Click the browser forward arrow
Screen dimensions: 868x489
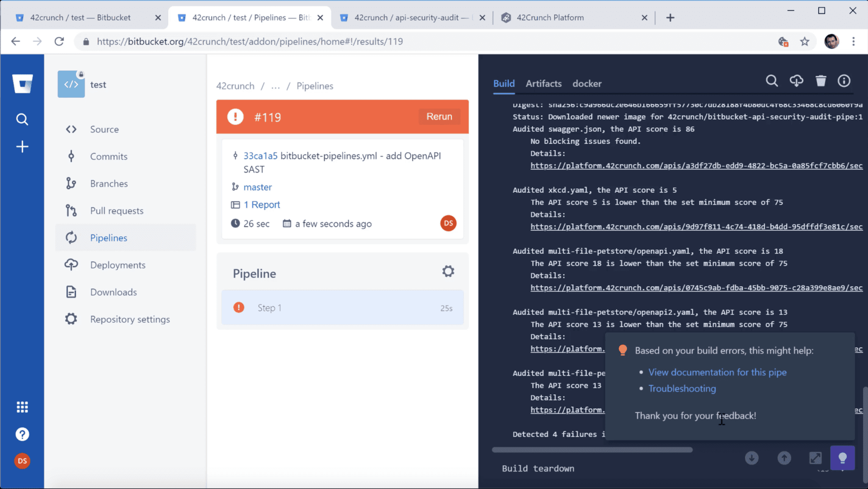(x=37, y=41)
